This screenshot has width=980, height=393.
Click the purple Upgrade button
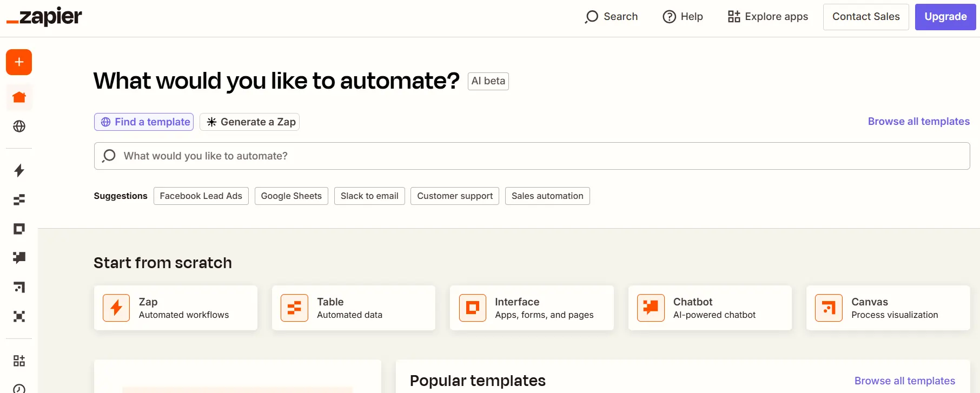(x=945, y=17)
